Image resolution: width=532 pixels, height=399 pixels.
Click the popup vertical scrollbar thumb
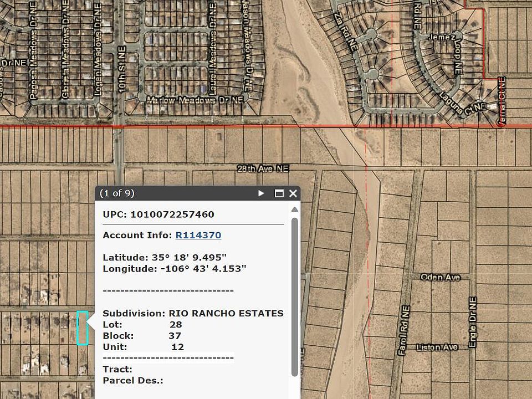point(295,294)
